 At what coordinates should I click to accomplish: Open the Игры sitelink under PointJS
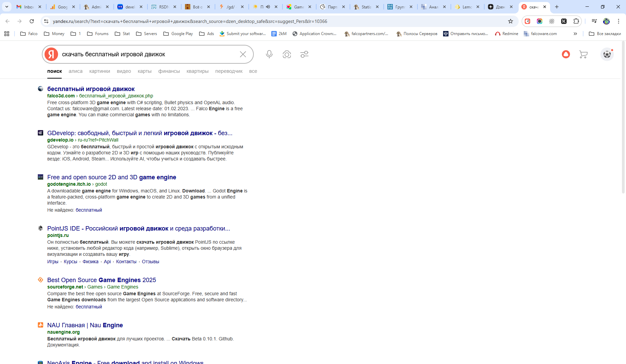(53, 262)
